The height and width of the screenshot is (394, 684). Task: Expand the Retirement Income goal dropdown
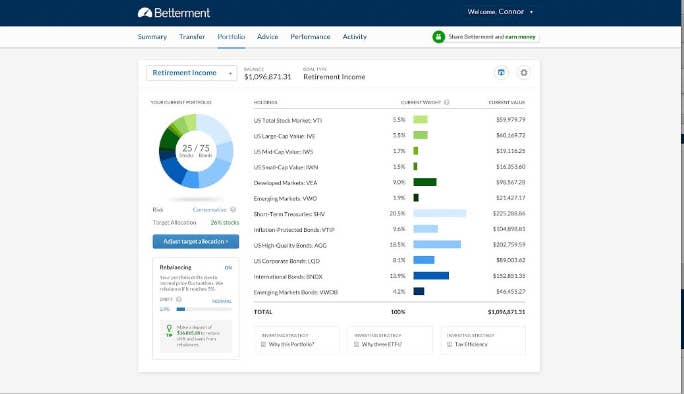(192, 73)
